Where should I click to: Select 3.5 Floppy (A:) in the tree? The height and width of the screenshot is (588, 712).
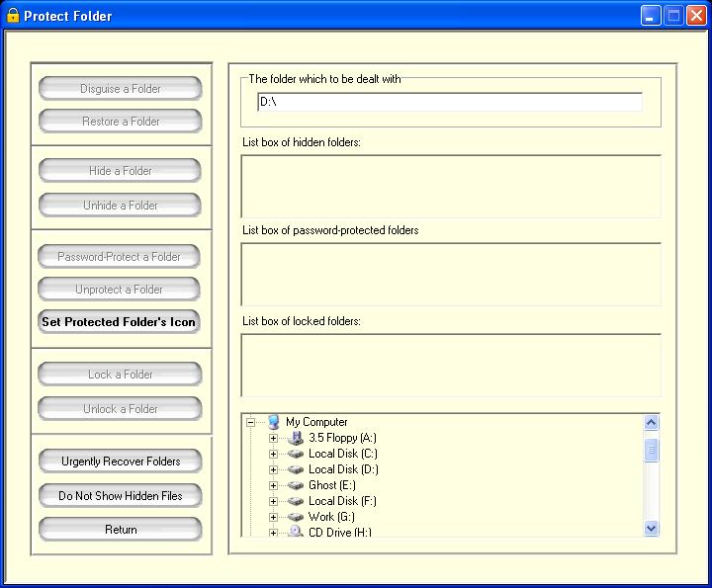(342, 438)
